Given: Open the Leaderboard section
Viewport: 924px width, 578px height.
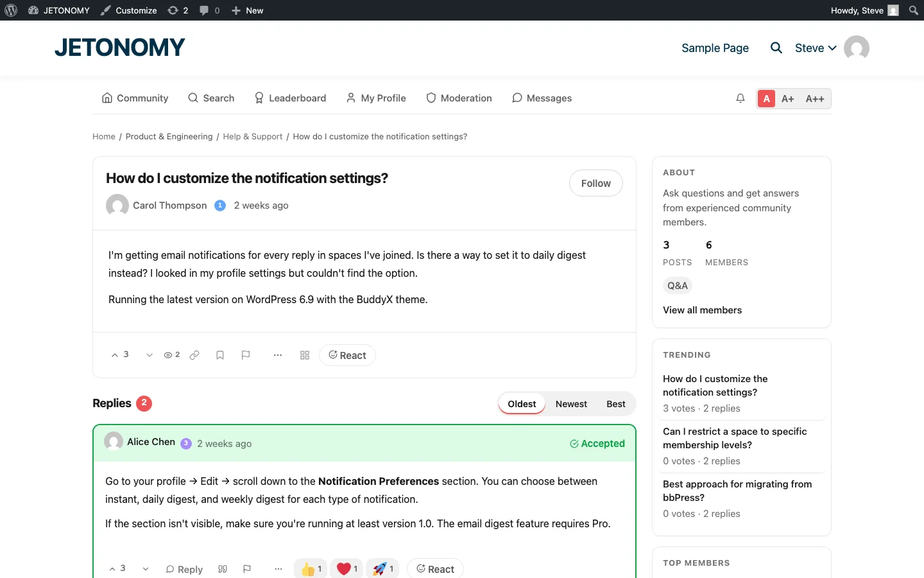Looking at the screenshot, I should point(290,98).
